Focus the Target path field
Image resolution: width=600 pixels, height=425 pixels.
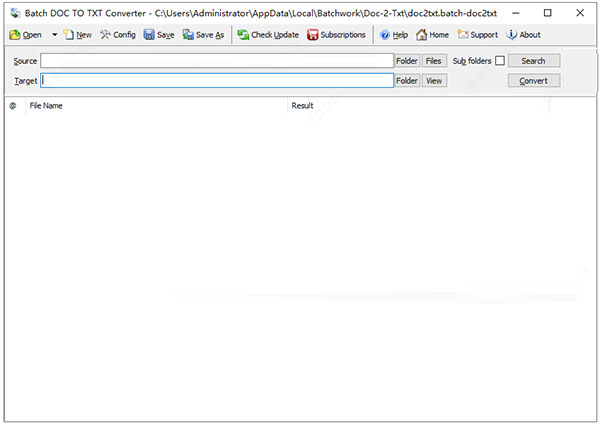[217, 81]
